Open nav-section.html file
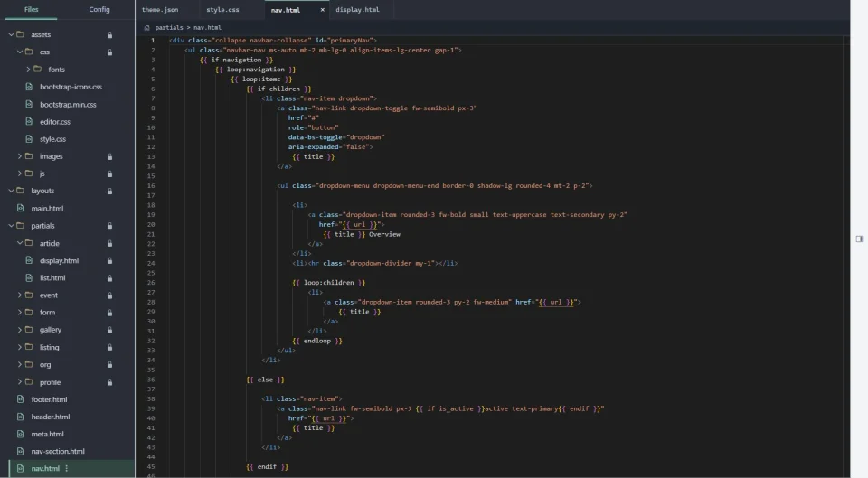Screen dimensions: 868x478 click(x=58, y=451)
